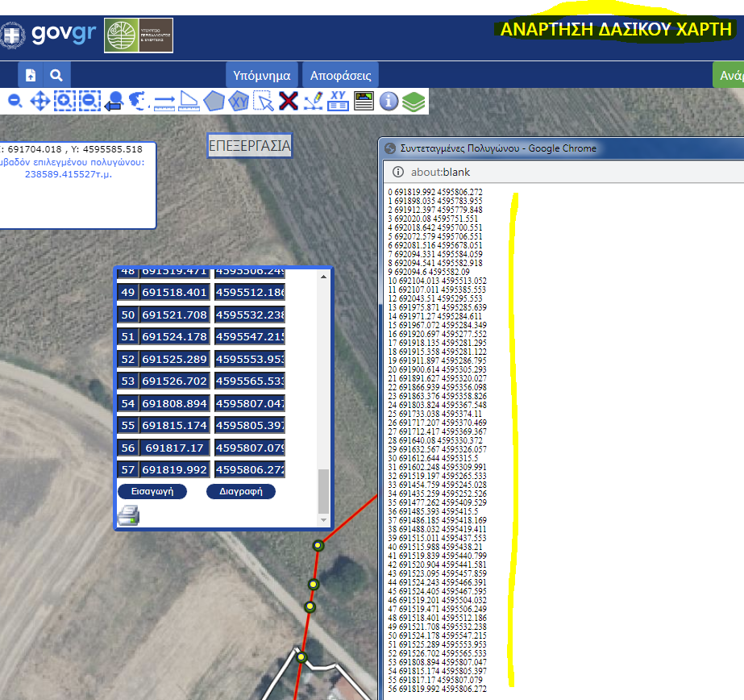This screenshot has width=744, height=700.
Task: Click the search magnifier button
Action: (x=56, y=76)
